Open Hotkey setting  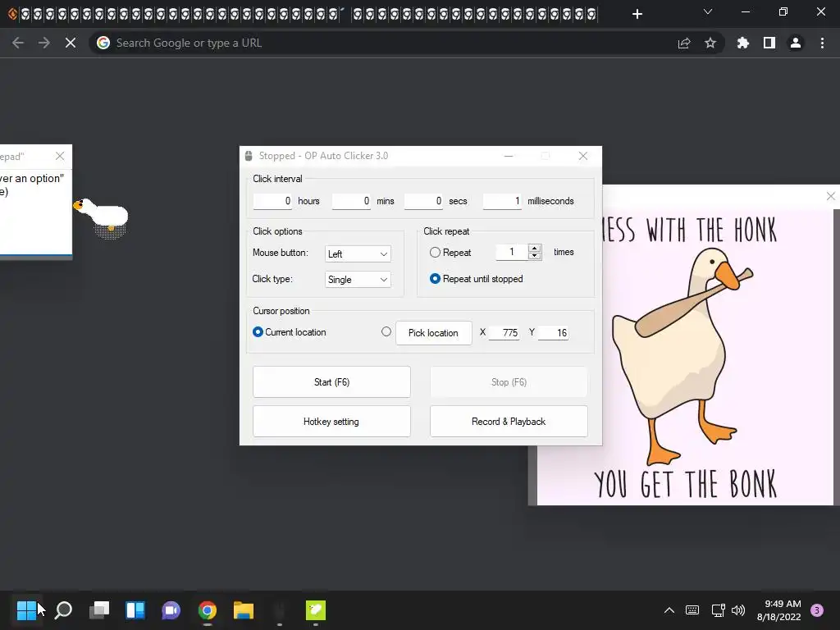[x=331, y=422]
